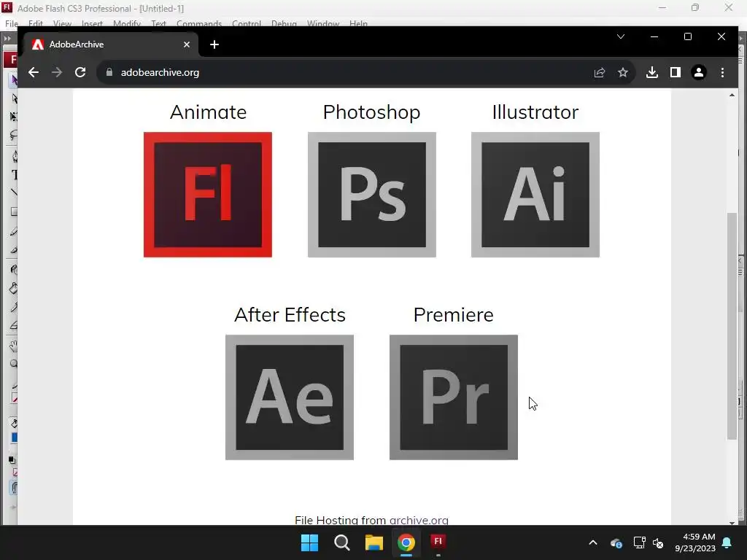Viewport: 747px width, 560px height.
Task: Open File Explorer from taskbar
Action: click(x=374, y=542)
